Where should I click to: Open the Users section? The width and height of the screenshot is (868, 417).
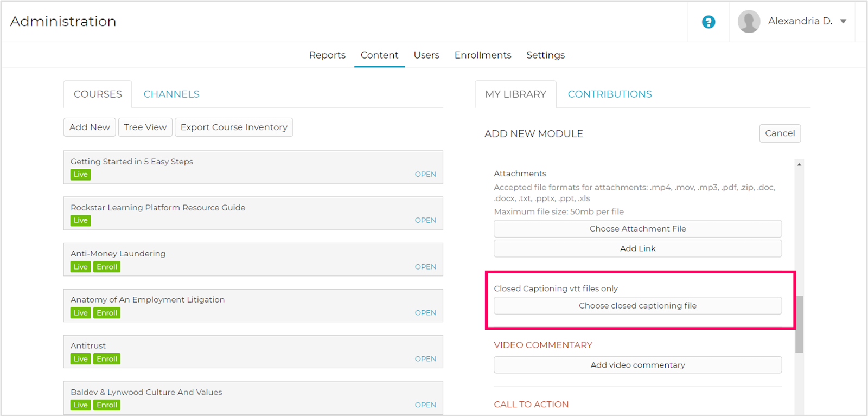[426, 55]
